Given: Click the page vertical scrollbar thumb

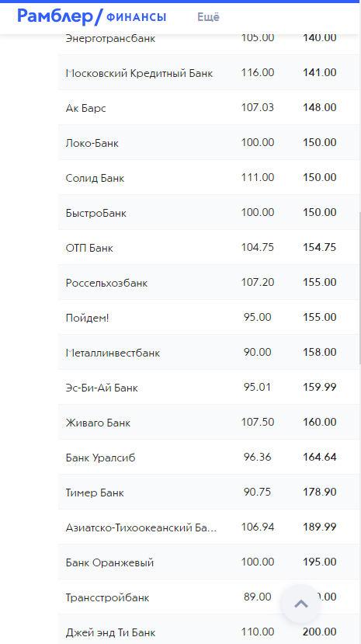Looking at the screenshot, I should click(359, 287).
